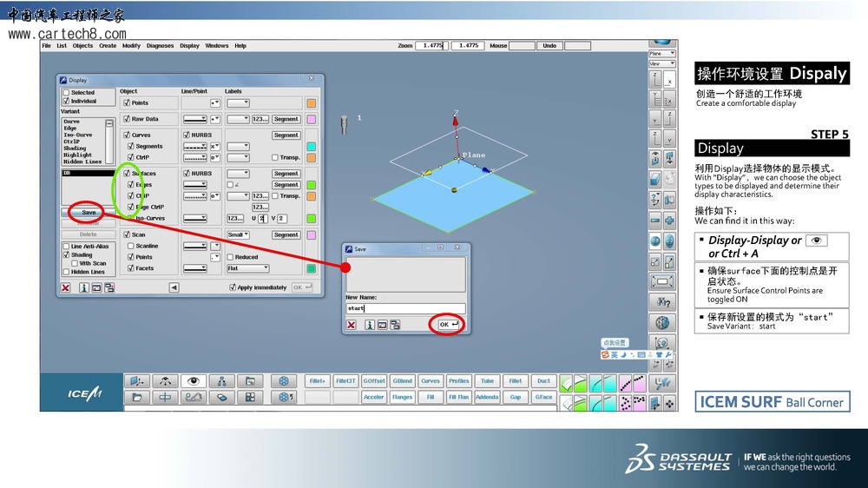
Task: Open the Diagnoses menu
Action: [160, 46]
